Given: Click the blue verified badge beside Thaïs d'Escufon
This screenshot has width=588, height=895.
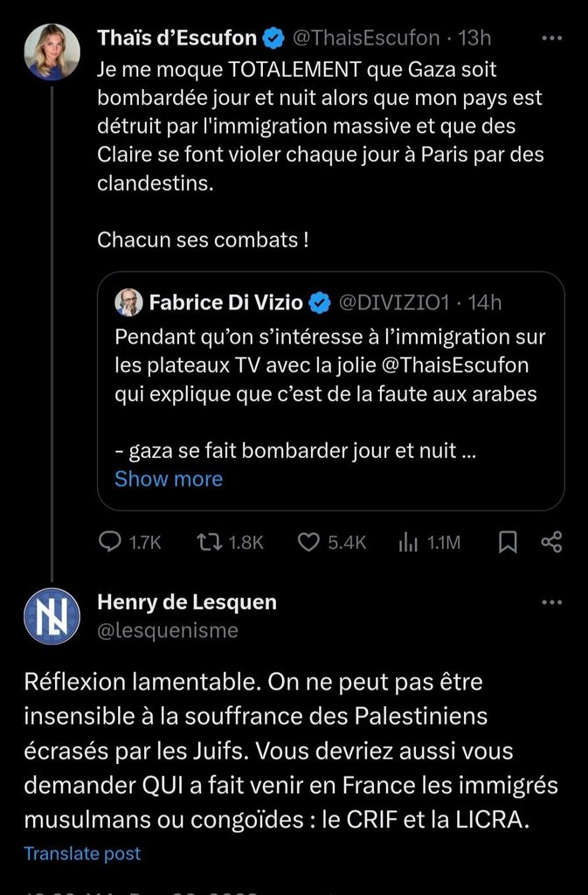Looking at the screenshot, I should [274, 38].
